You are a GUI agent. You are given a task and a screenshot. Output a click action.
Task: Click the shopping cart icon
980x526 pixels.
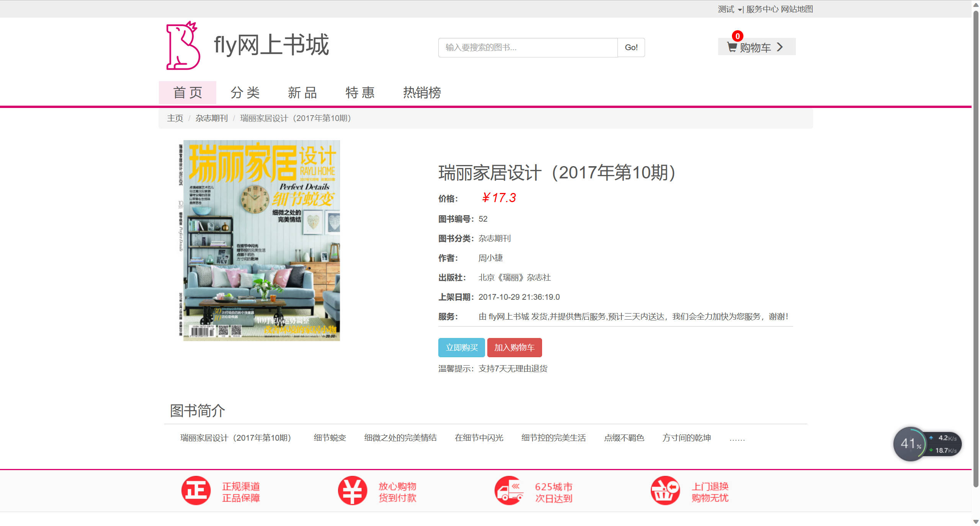coord(732,47)
